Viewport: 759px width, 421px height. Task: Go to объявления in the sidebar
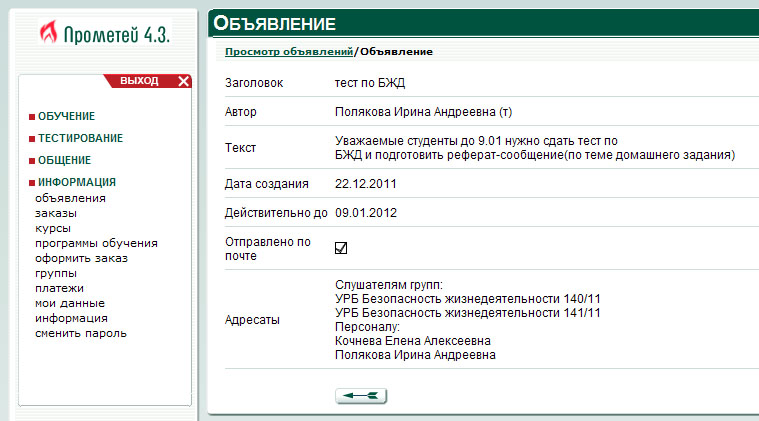click(70, 198)
